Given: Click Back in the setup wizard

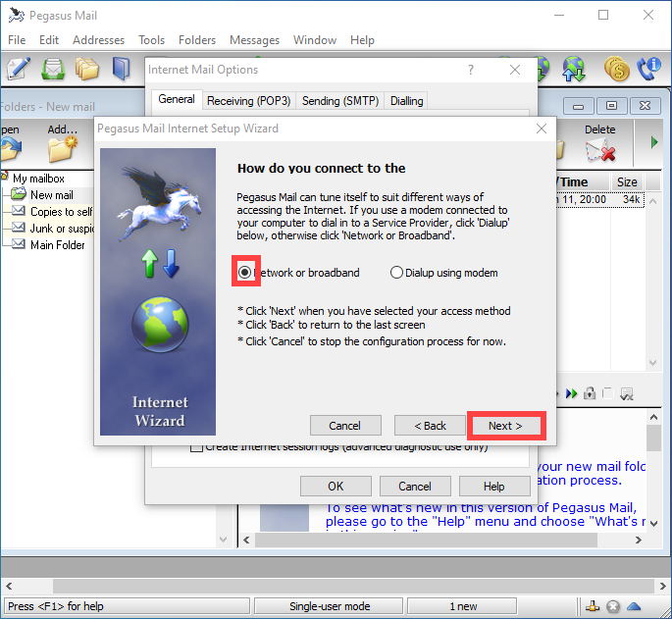Looking at the screenshot, I should (x=430, y=426).
